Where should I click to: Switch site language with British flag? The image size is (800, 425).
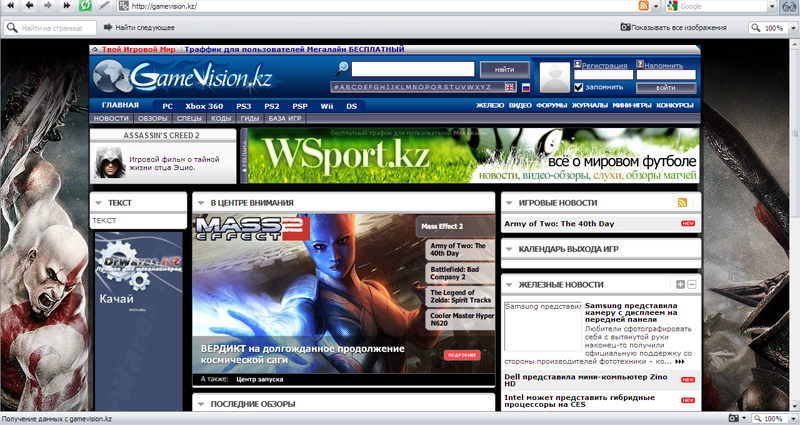pyautogui.click(x=510, y=87)
